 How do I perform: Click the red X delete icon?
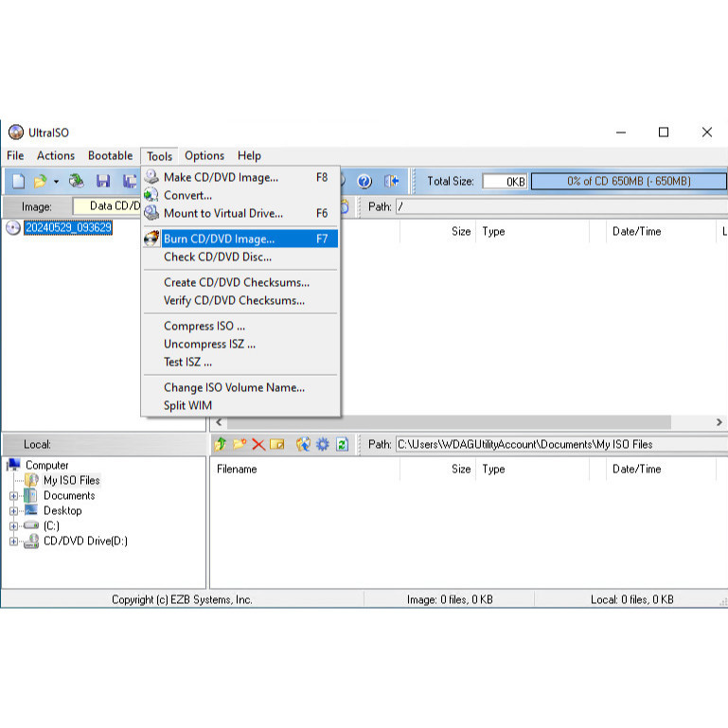257,444
